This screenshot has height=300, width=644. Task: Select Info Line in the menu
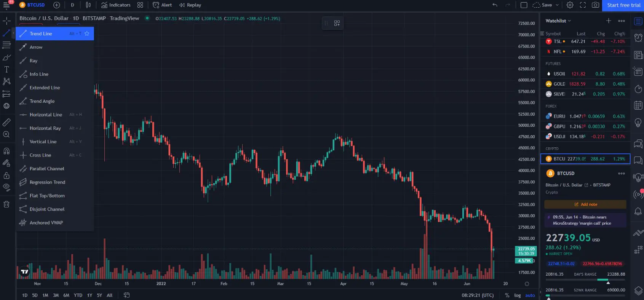click(x=54, y=74)
